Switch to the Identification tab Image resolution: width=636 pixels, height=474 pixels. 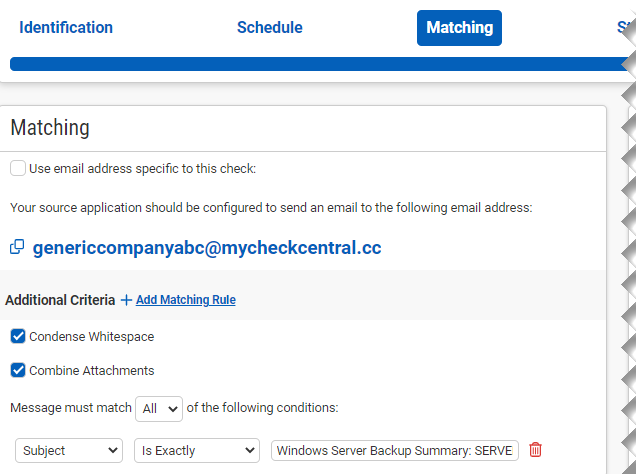[66, 28]
